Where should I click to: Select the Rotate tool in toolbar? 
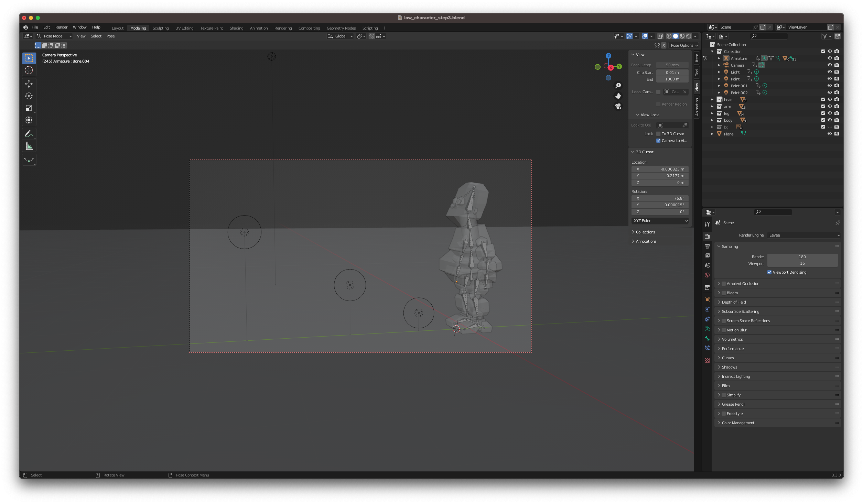tap(29, 96)
